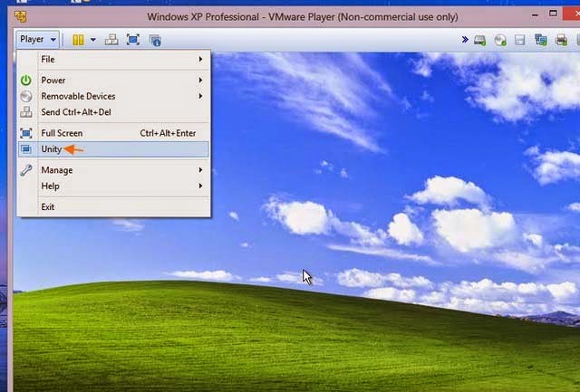Click the disc icon beside Removable Devices
580x392 pixels.
coord(26,97)
